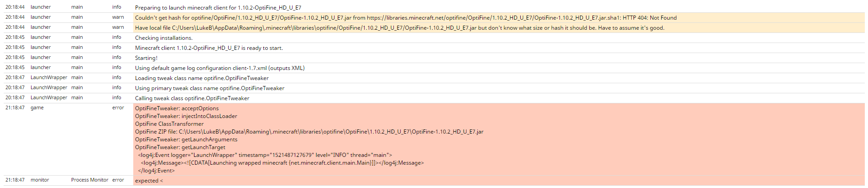Select timestamp 20:18:45 in the 'Starting!' row

15,57
